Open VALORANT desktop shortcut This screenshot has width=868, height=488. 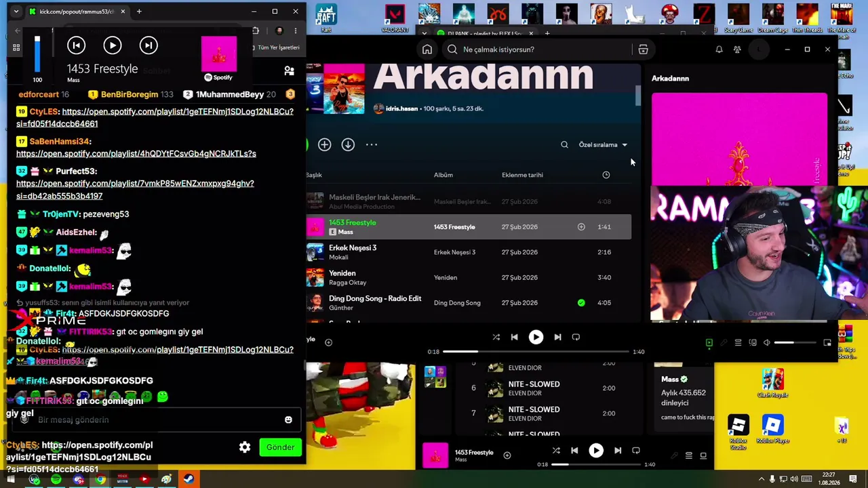coord(395,18)
